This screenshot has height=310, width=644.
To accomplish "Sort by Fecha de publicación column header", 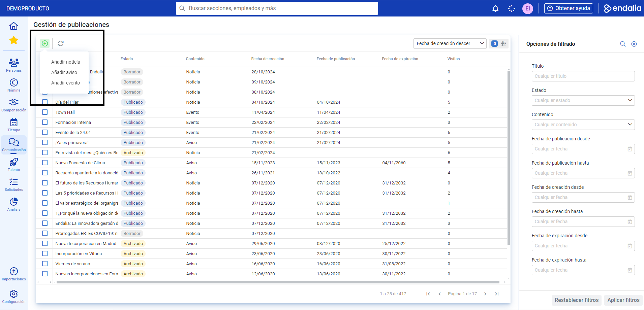I will pyautogui.click(x=336, y=59).
